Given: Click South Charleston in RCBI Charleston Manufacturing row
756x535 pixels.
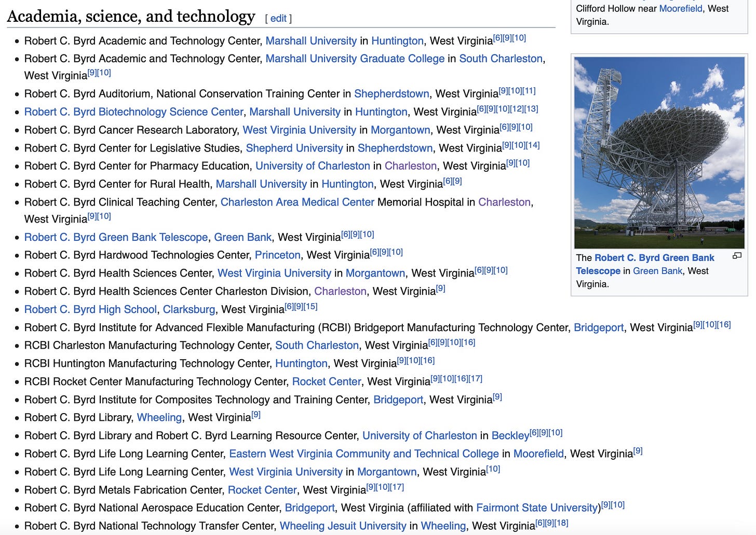Looking at the screenshot, I should [317, 346].
